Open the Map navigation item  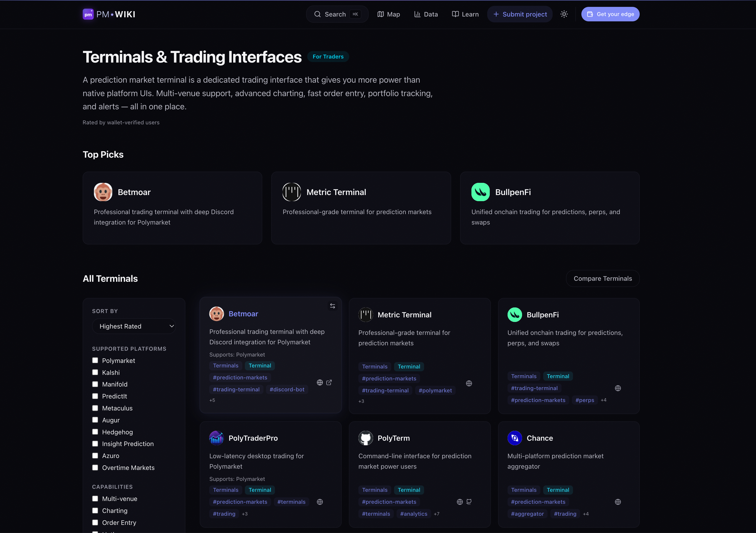389,14
